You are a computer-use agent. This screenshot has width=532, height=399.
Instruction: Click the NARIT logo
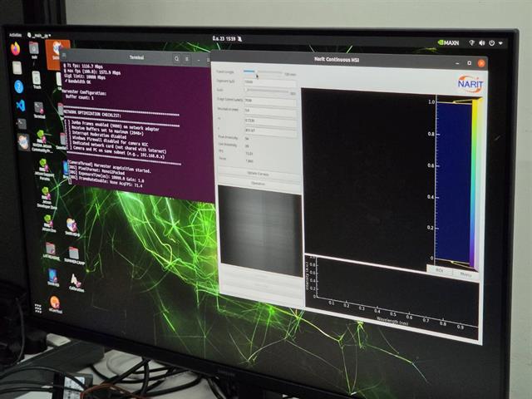(470, 83)
